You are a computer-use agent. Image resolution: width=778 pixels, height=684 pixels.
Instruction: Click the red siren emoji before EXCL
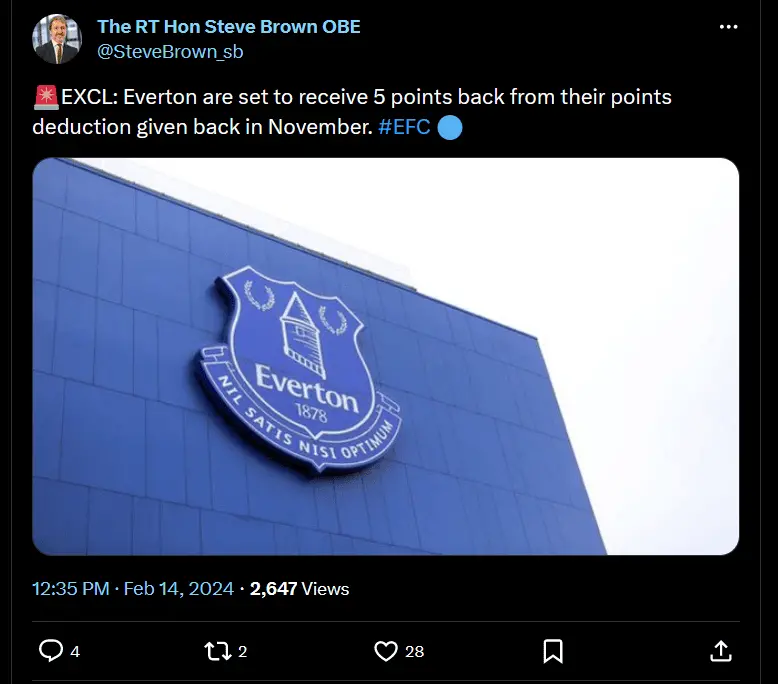click(x=46, y=98)
